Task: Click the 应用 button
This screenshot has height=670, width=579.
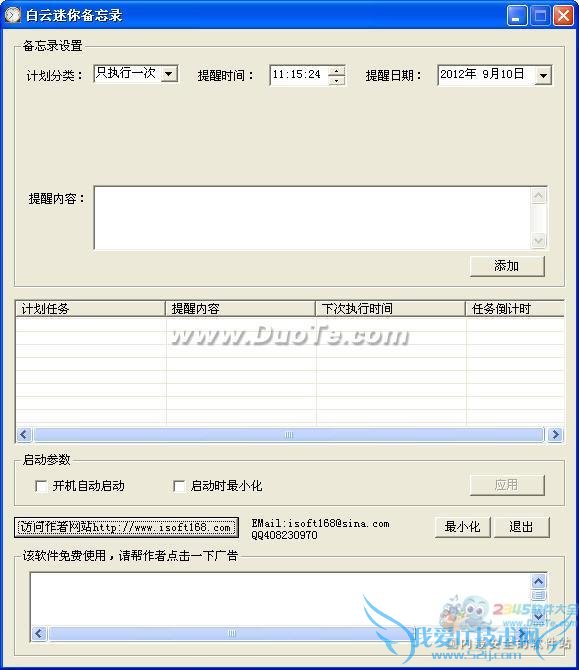Action: (507, 485)
